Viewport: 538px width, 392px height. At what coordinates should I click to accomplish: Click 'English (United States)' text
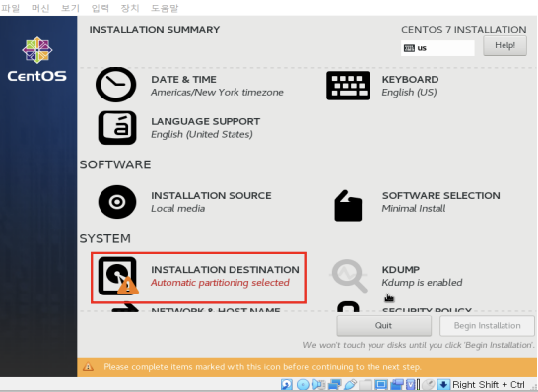point(202,134)
